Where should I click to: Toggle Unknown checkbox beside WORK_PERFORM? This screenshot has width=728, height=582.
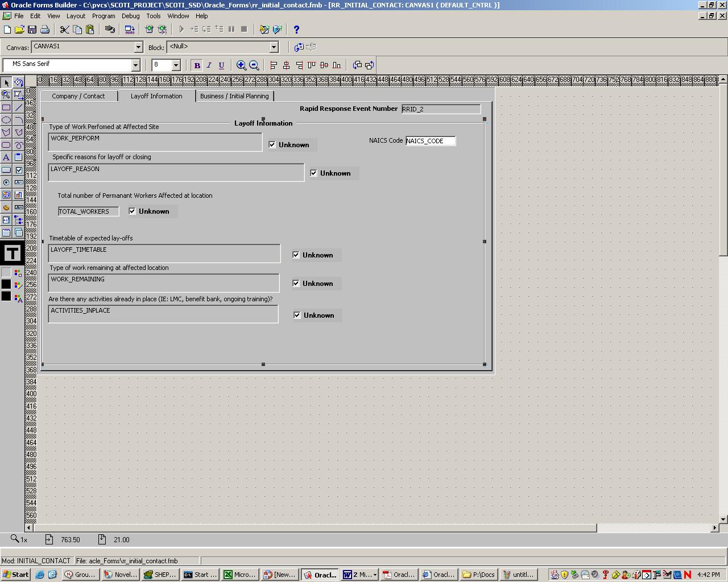(x=272, y=145)
